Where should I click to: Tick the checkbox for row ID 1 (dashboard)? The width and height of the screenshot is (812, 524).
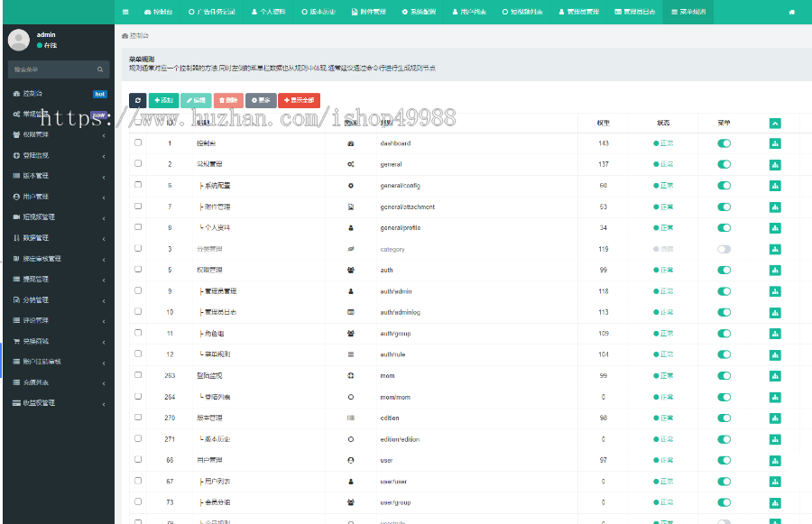(x=138, y=142)
